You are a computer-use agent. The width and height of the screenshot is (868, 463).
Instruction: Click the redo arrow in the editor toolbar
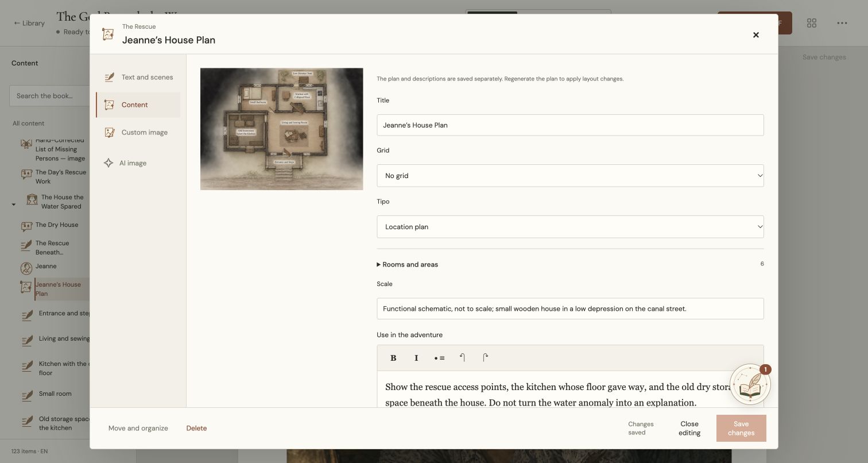click(485, 358)
